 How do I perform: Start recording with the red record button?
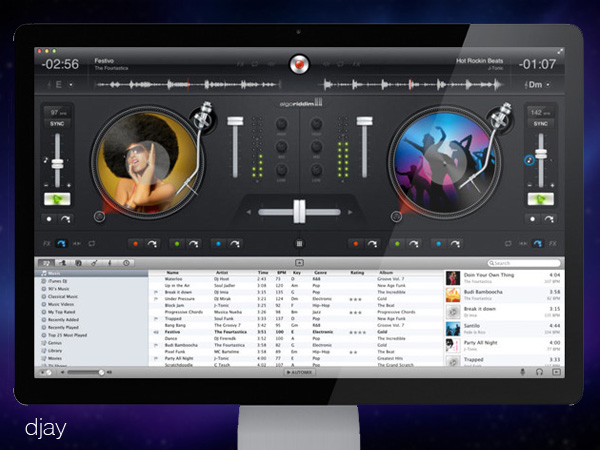[299, 64]
